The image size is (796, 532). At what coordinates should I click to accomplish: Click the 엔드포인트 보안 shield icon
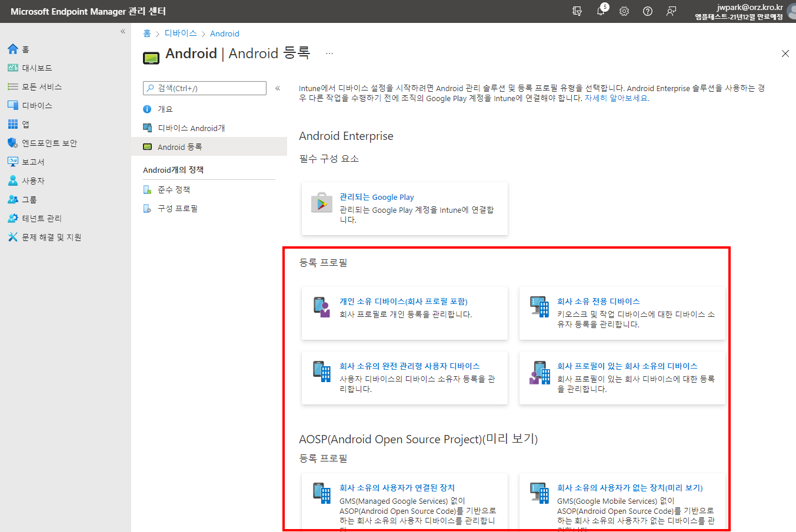13,143
